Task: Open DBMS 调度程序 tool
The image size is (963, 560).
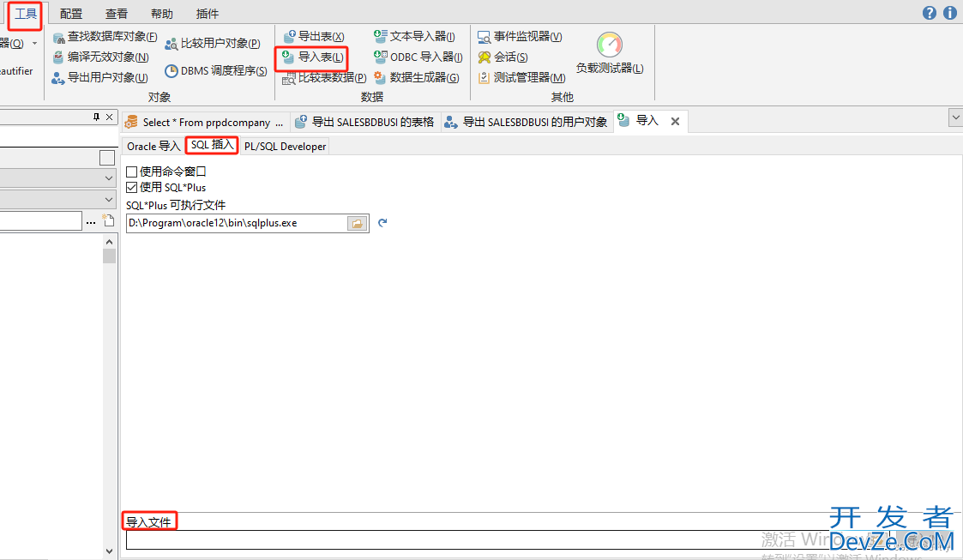Action: [216, 70]
